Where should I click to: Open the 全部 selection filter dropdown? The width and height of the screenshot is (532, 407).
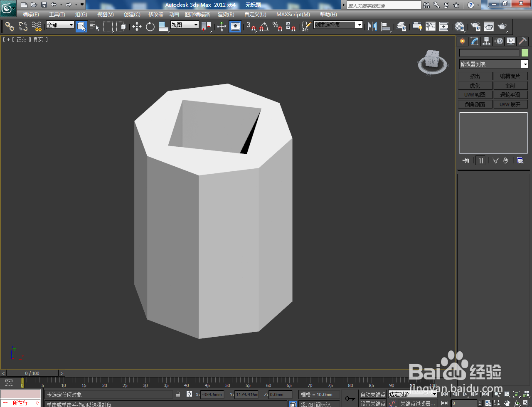pyautogui.click(x=59, y=25)
